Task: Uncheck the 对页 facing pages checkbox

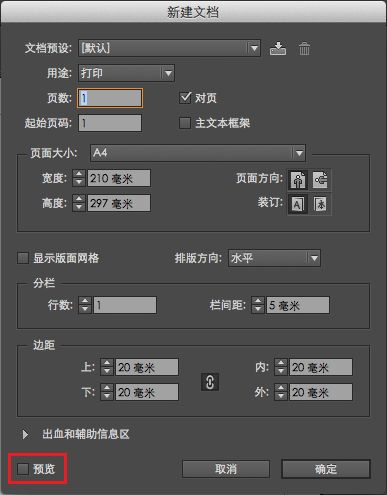Action: tap(185, 98)
